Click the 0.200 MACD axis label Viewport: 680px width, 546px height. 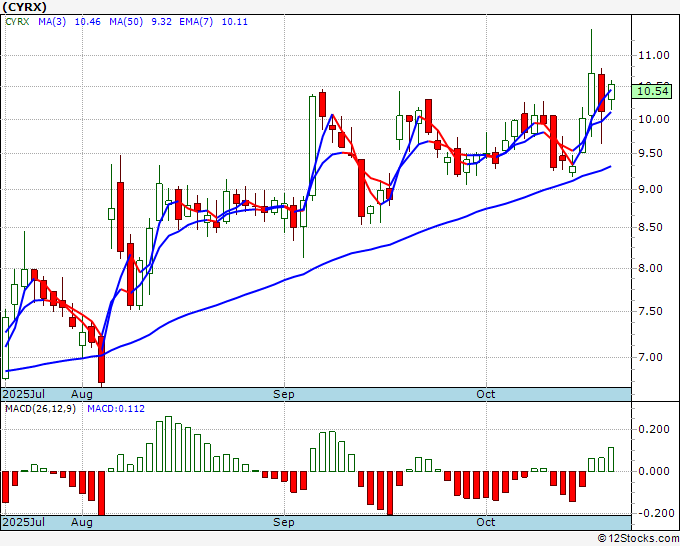click(x=654, y=429)
